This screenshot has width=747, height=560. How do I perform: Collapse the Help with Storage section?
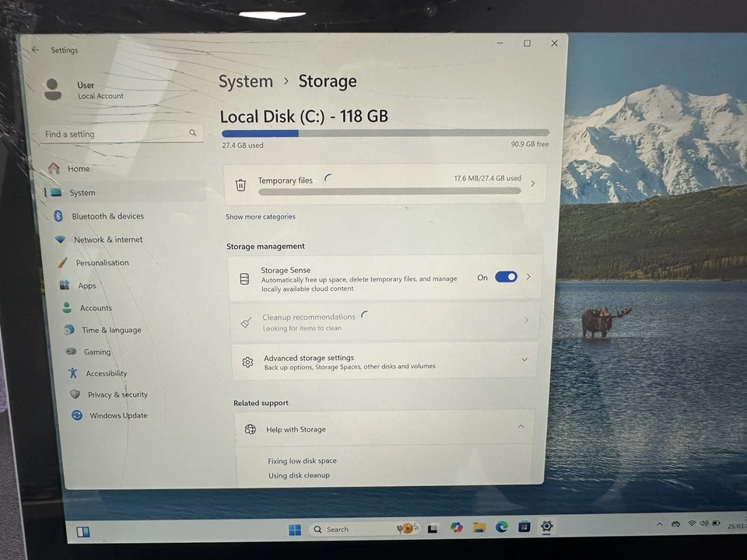click(x=521, y=426)
